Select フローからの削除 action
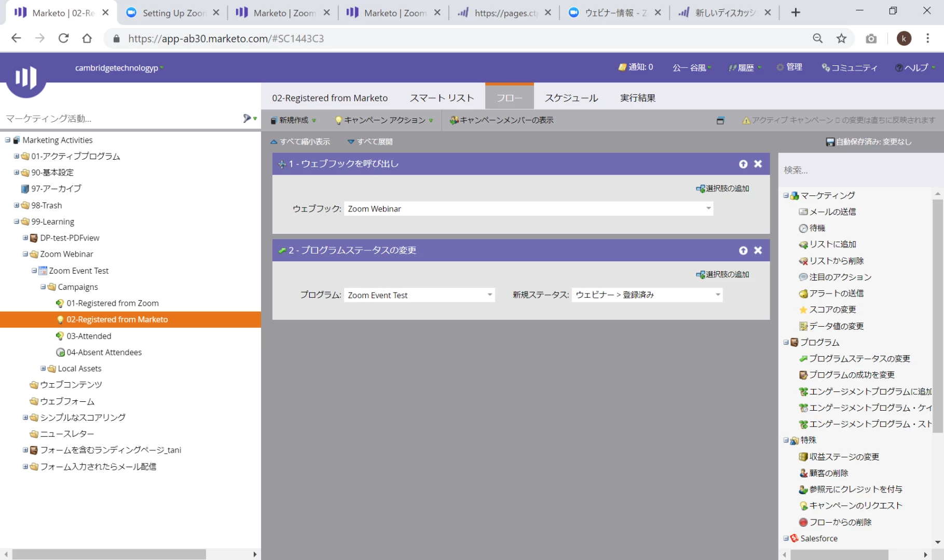Viewport: 944px width, 560px height. click(x=835, y=522)
